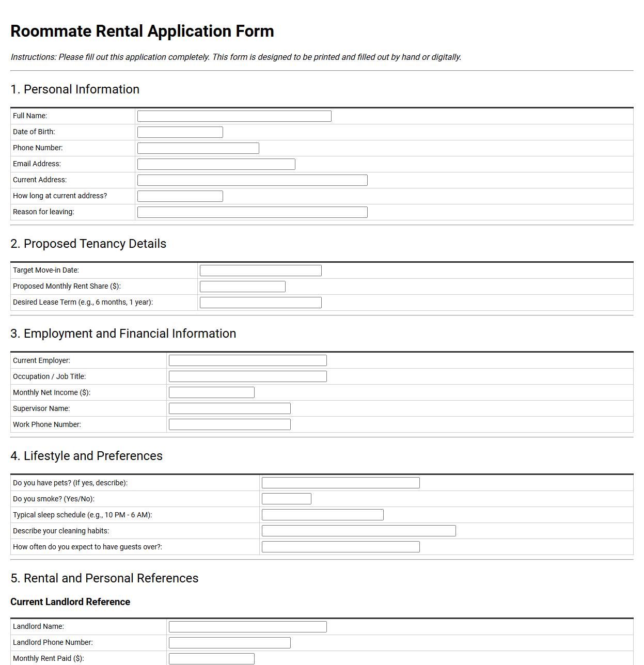This screenshot has height=665, width=644.
Task: Click the Typical sleep schedule field
Action: point(323,515)
